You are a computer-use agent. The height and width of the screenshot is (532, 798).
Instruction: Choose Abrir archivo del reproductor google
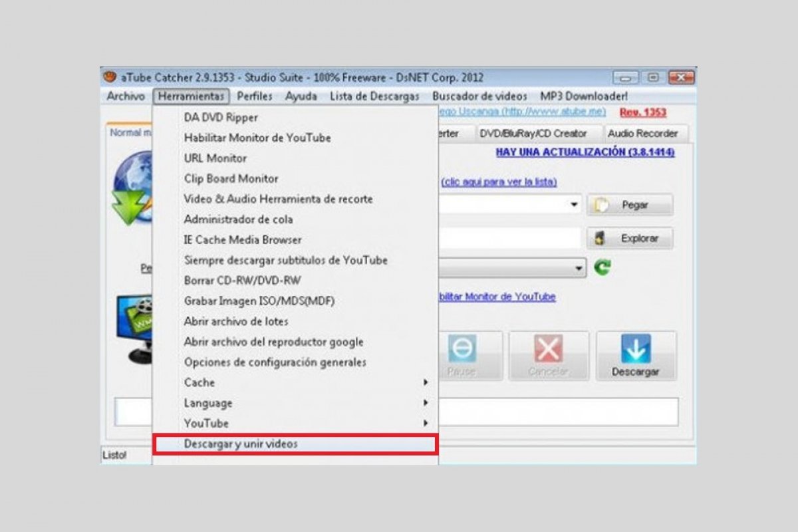click(295, 342)
